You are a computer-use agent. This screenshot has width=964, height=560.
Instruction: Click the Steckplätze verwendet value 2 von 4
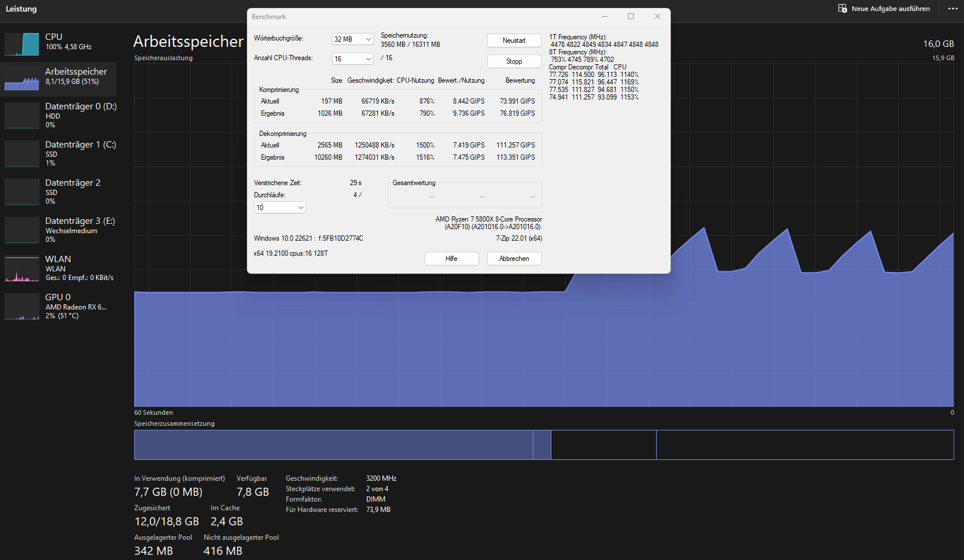[377, 489]
